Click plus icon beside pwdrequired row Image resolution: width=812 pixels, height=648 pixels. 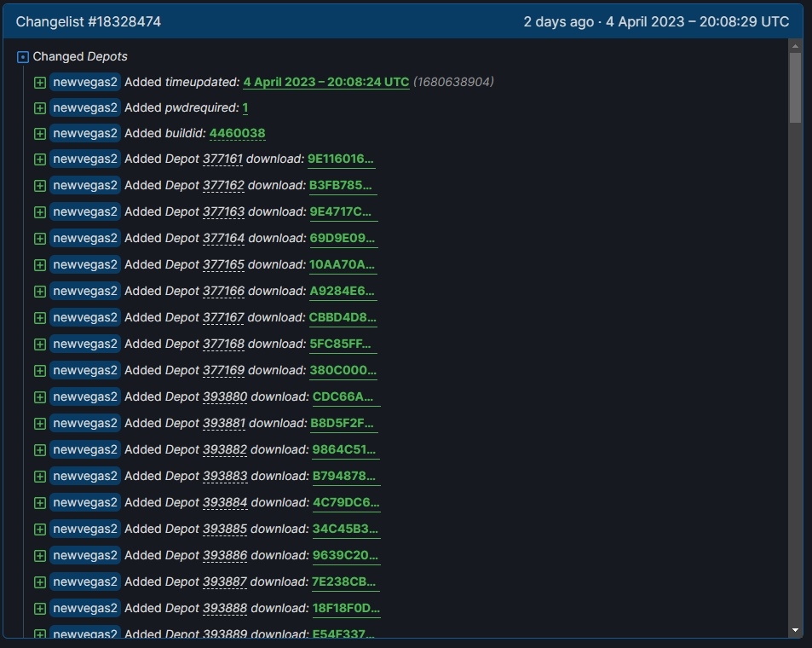39,108
